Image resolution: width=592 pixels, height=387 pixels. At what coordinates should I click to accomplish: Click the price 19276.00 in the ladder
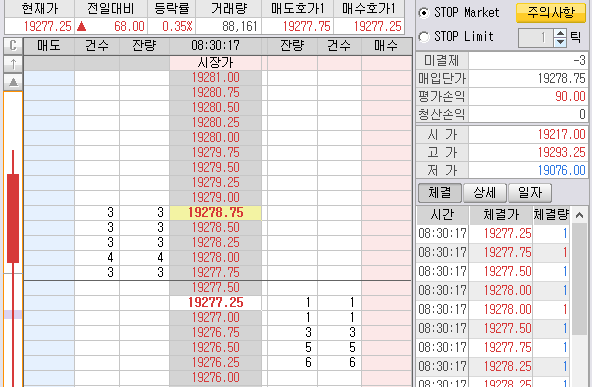215,378
